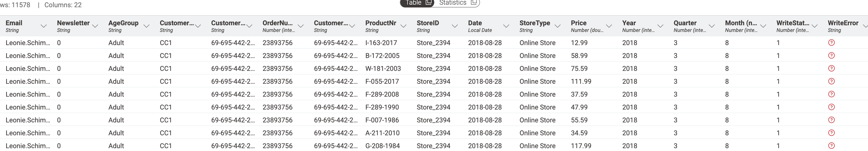Screen dimensions: 868x151
Task: Click the WriteError question mark for F-289-2008
Action: tap(831, 94)
